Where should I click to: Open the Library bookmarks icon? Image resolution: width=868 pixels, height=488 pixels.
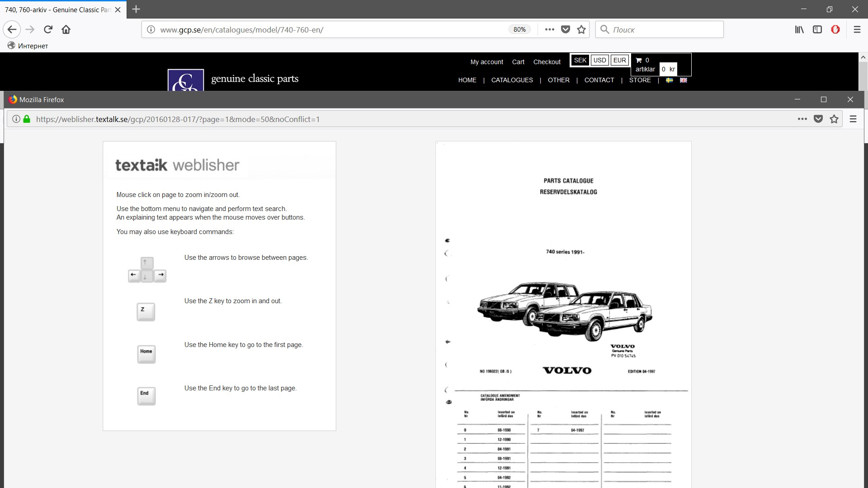(799, 30)
